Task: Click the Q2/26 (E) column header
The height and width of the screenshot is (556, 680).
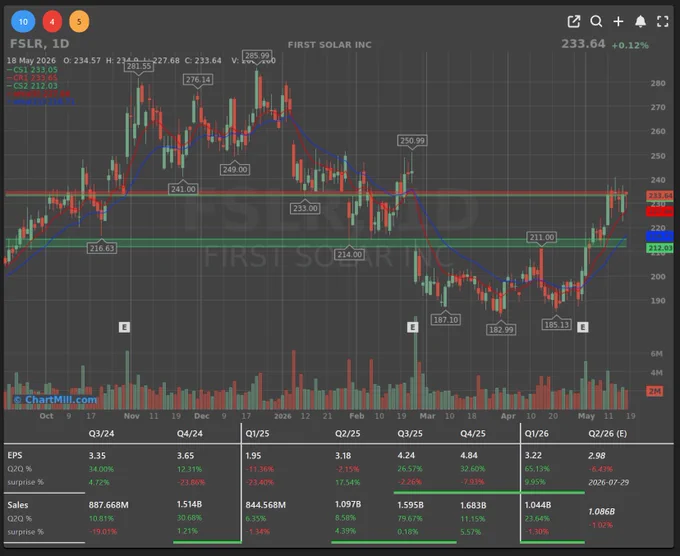Action: pyautogui.click(x=608, y=433)
